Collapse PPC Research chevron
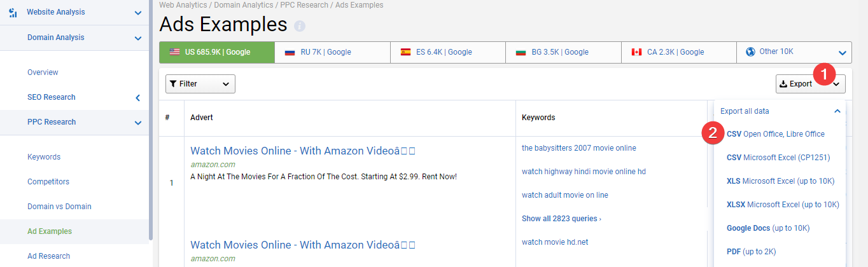The width and height of the screenshot is (868, 267). 138,123
